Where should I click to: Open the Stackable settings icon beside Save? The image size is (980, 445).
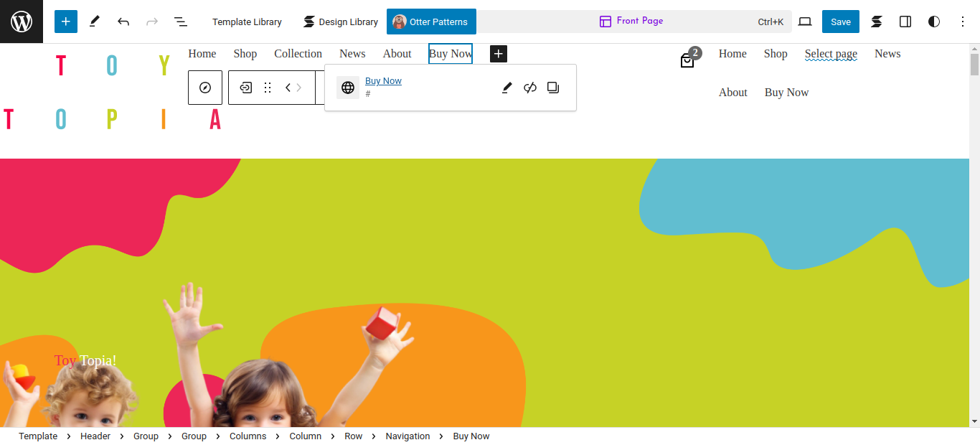click(877, 22)
